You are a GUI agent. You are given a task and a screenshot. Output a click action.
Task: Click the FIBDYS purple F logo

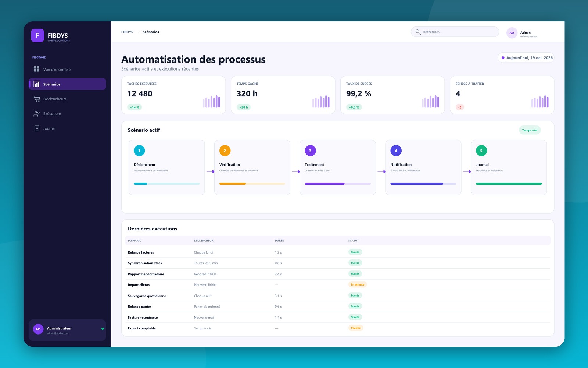[37, 35]
